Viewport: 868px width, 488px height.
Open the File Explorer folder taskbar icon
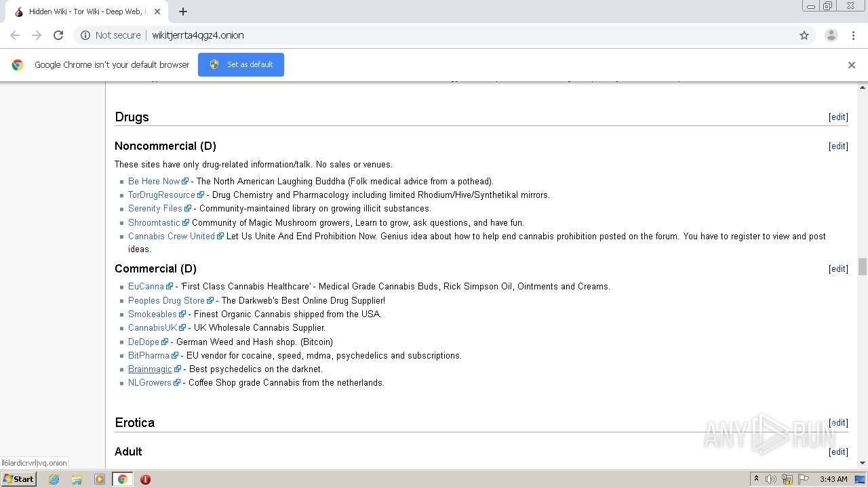pyautogui.click(x=77, y=479)
